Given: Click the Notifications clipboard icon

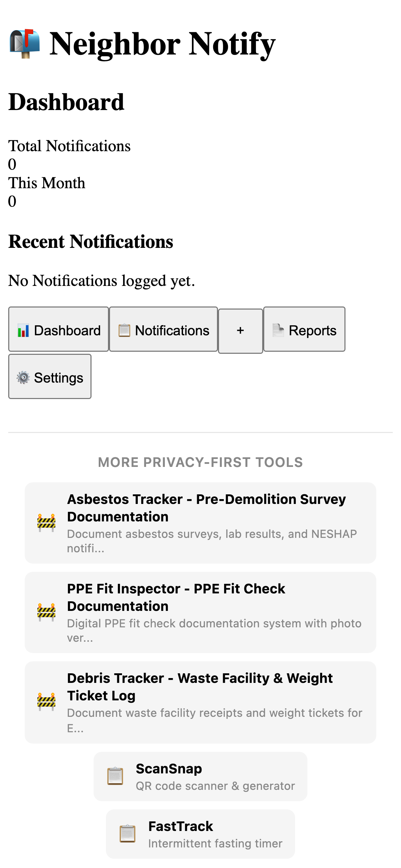Looking at the screenshot, I should [124, 330].
